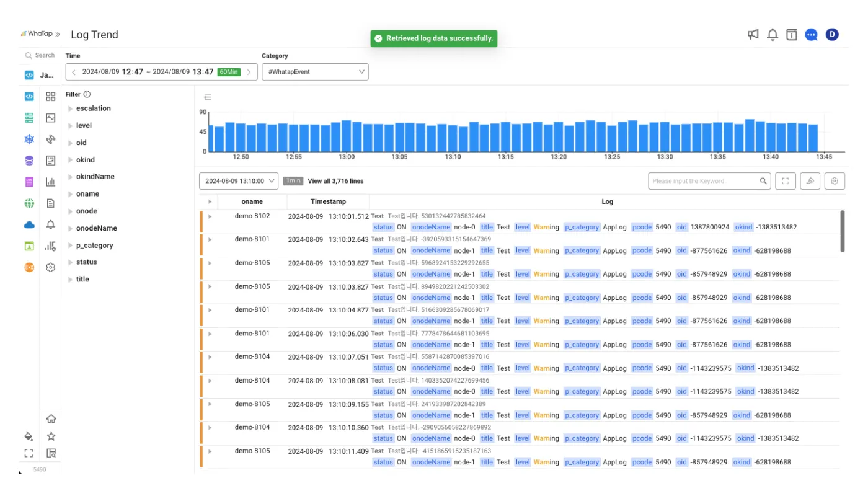Viewport: 868px width, 496px height.
Task: Click the megaphone announcements icon
Action: (753, 35)
